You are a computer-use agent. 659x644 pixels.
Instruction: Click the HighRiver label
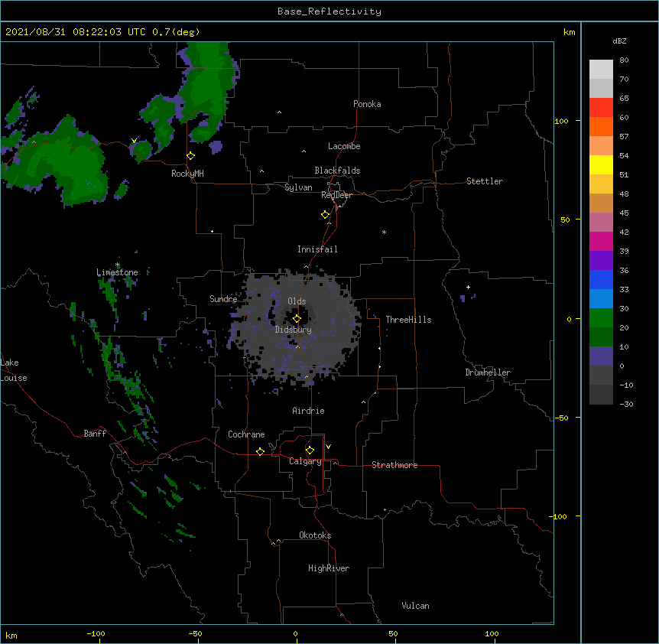click(329, 568)
